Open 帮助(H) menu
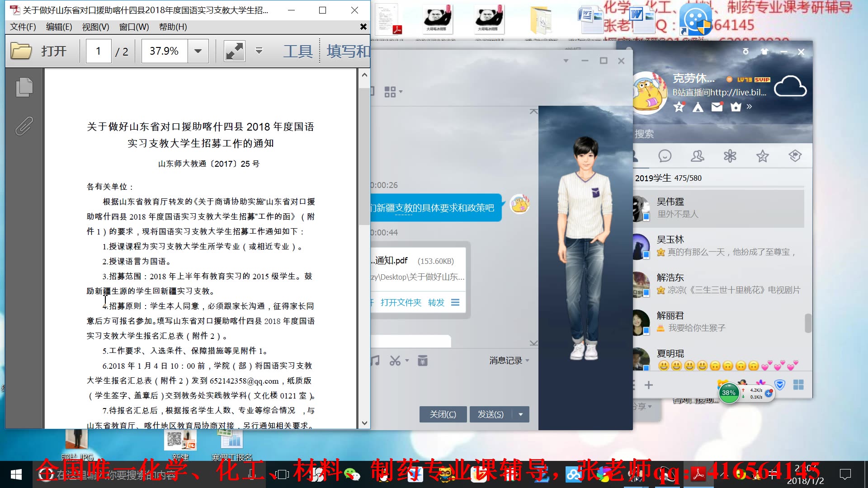Screen dimensions: 868x488 point(173,27)
